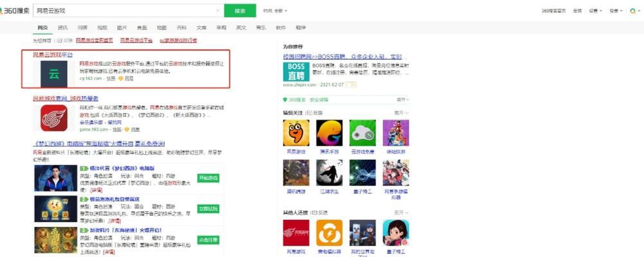The image size is (644, 257).
Task: Switch to the 百科 tab
Action: coord(181,28)
